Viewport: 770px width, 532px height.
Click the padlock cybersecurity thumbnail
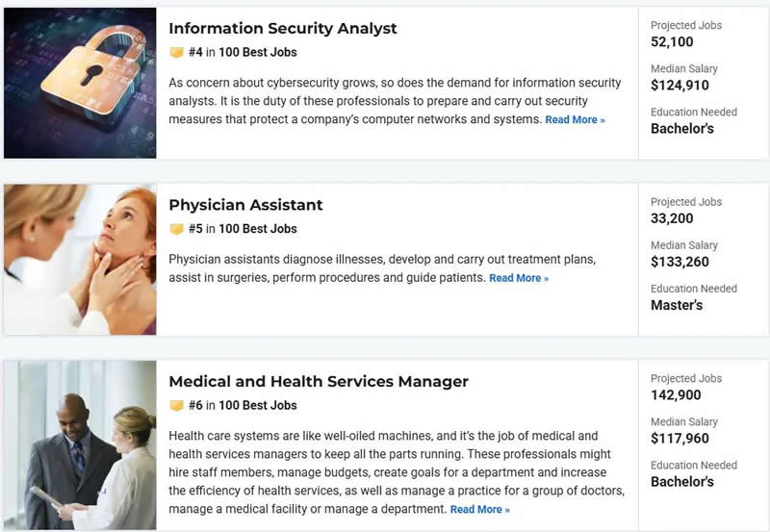(x=80, y=83)
